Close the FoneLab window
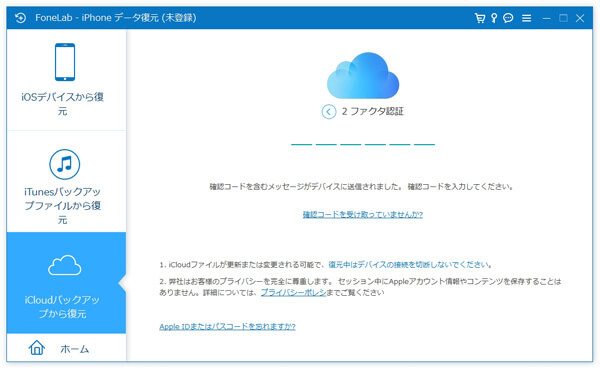 tap(580, 18)
